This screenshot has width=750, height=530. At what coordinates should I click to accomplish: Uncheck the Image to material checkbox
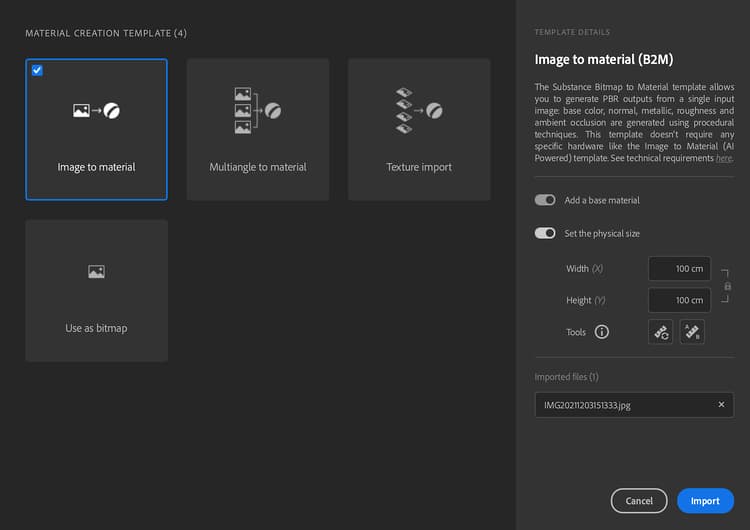pyautogui.click(x=37, y=70)
